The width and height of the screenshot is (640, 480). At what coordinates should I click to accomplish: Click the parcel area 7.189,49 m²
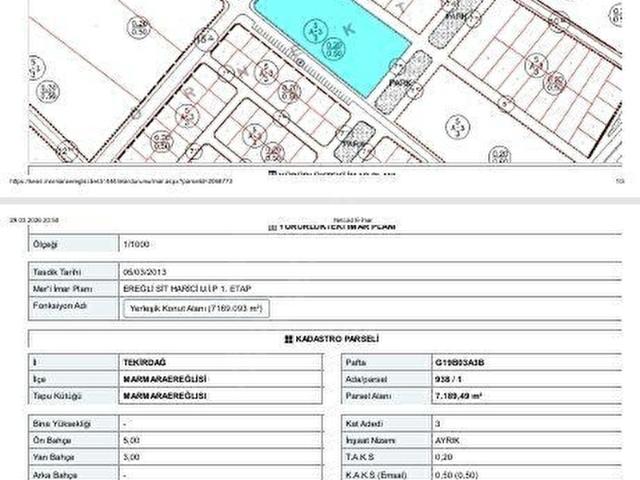click(459, 396)
